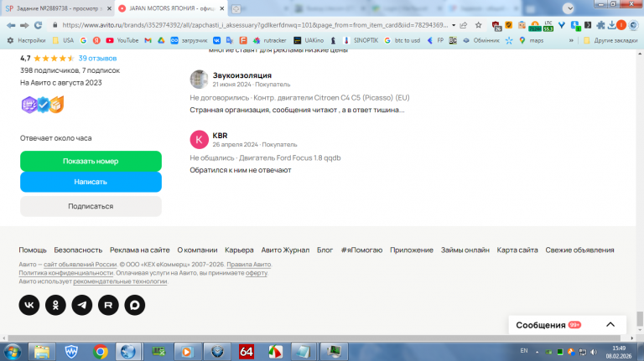This screenshot has height=361, width=644.
Task: Open the UAKino bookmark
Action: tap(309, 40)
